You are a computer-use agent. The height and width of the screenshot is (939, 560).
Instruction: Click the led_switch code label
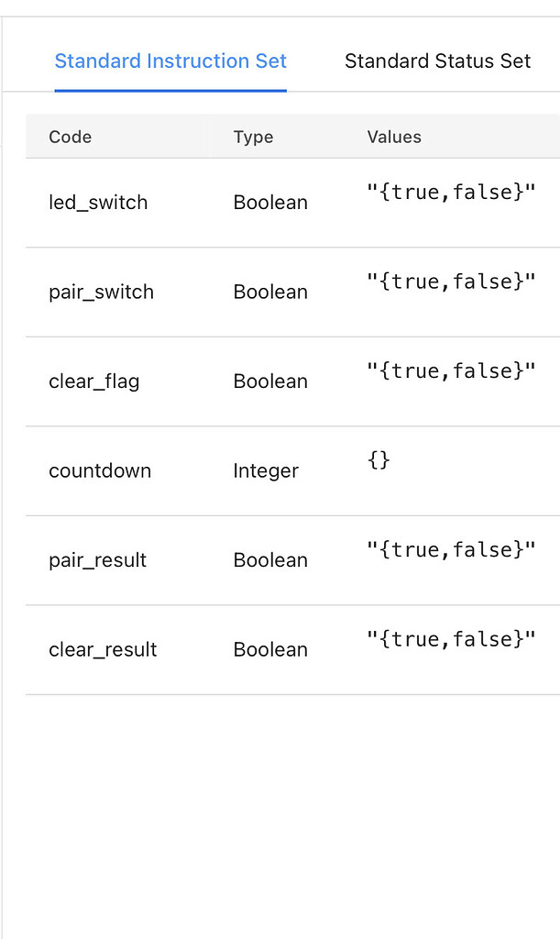click(98, 202)
